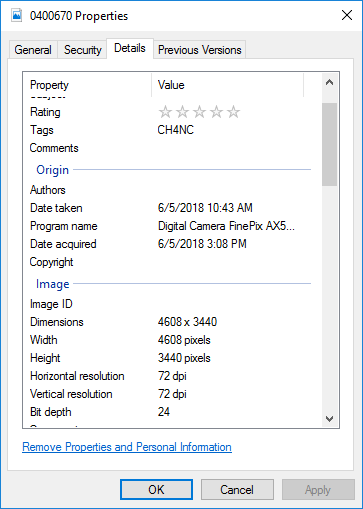Set rating to three stars
This screenshot has height=509, width=363.
[199, 112]
